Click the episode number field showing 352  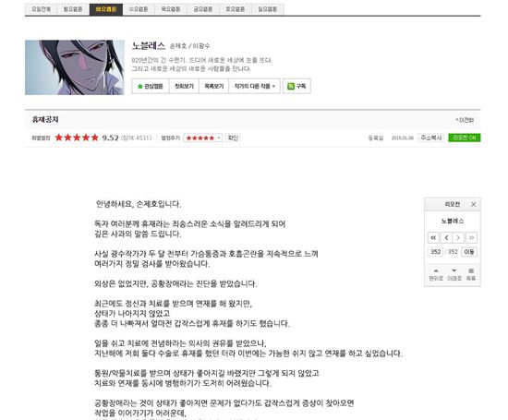[x=435, y=252]
